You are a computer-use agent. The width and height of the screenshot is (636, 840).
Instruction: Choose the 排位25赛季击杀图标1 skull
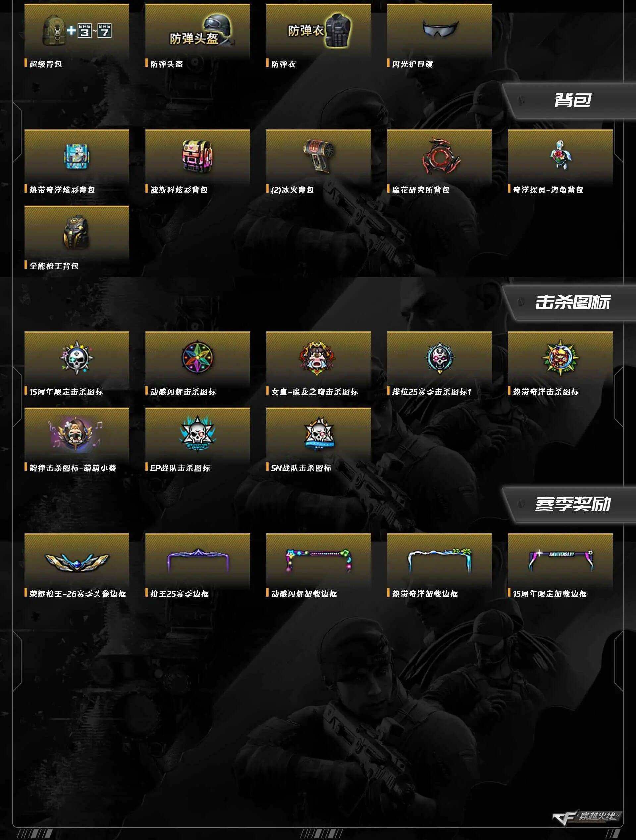point(440,358)
